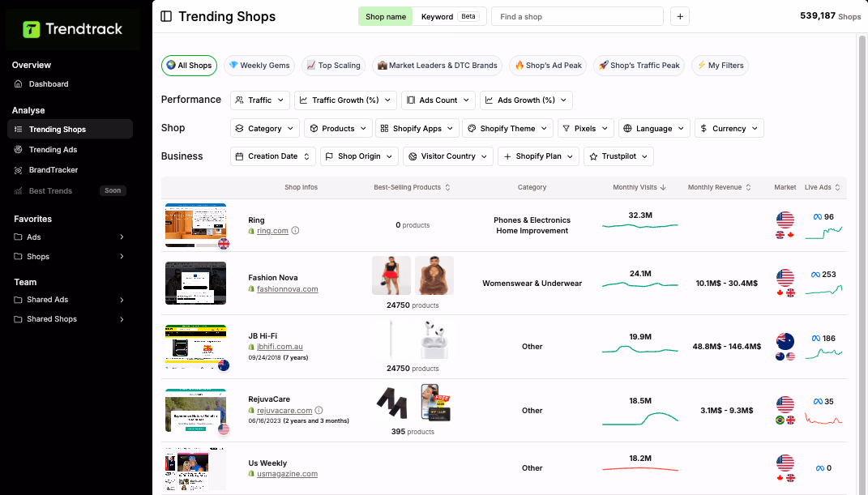Sort by Monthly Visits arrow
The width and height of the screenshot is (868, 495).
click(663, 187)
